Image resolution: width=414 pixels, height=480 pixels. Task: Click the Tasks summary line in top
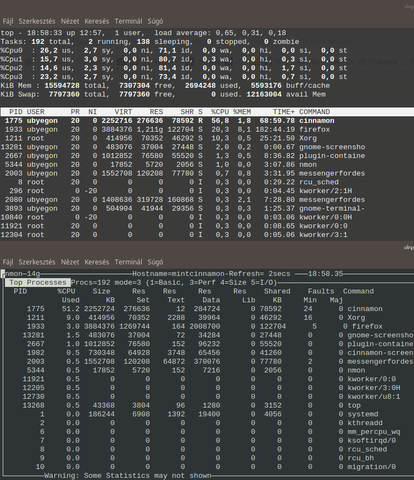click(150, 42)
